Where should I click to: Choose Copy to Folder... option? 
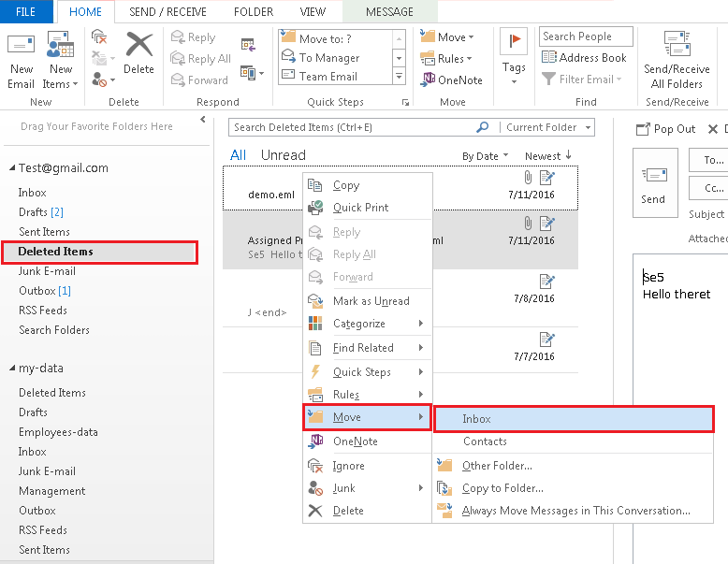pos(574,488)
